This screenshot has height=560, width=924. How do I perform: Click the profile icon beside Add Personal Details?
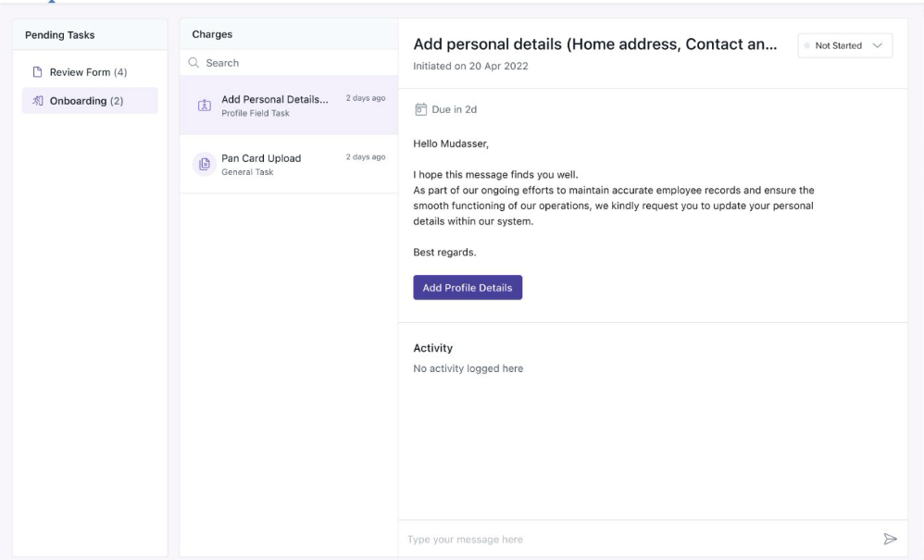(x=205, y=106)
